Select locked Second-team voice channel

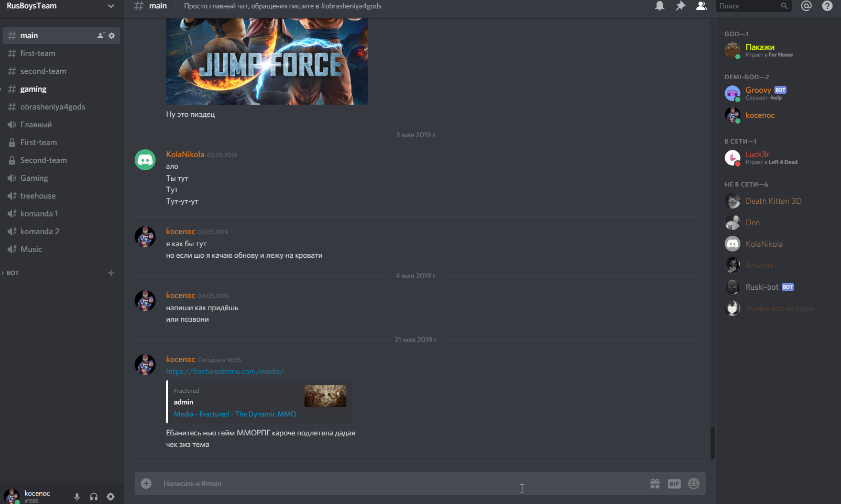(x=61, y=160)
